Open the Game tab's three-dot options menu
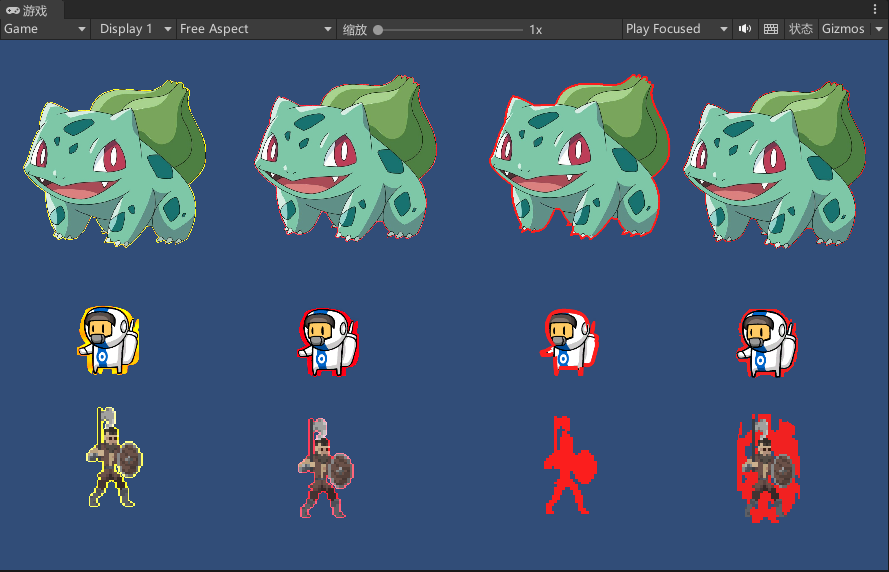 coord(876,9)
